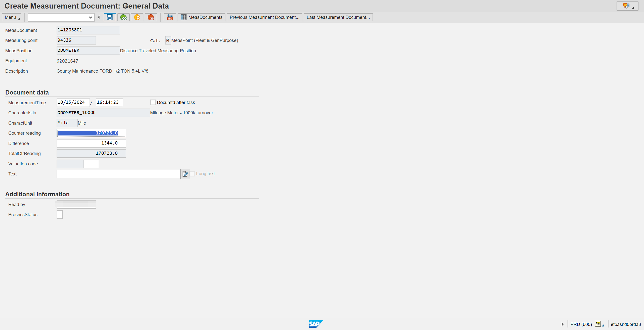Click the MeasPosition field ODOMETER
The image size is (644, 330).
coord(88,51)
